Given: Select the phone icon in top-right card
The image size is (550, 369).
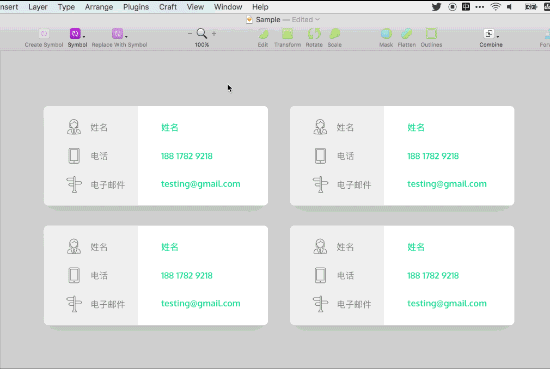Looking at the screenshot, I should (x=320, y=156).
